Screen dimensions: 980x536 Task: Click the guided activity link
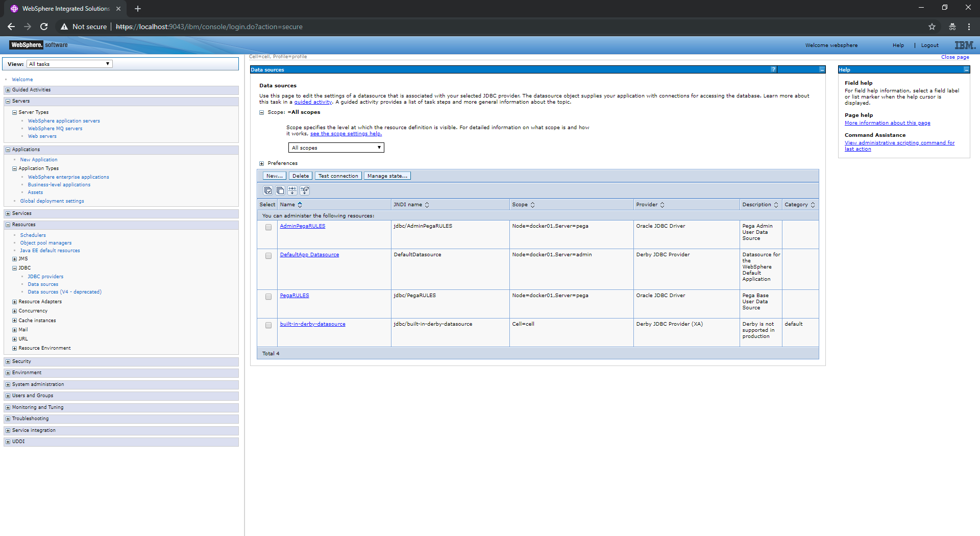coord(313,102)
